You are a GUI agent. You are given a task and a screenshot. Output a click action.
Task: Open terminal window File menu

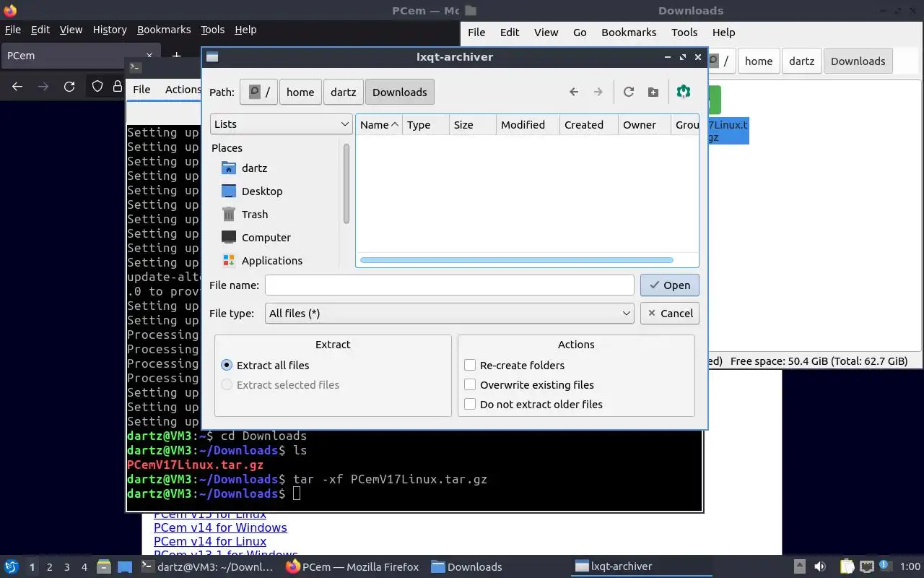[x=141, y=90]
